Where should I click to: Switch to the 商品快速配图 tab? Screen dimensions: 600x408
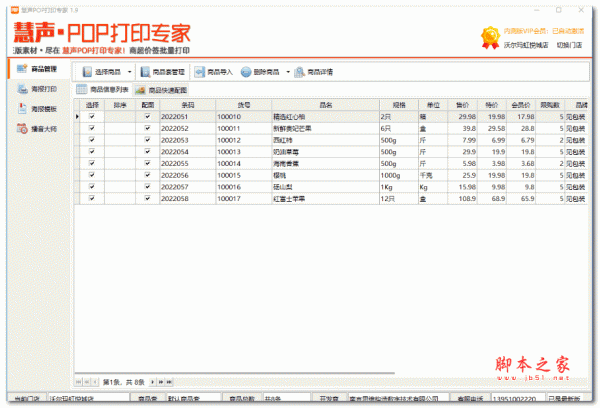[x=161, y=90]
